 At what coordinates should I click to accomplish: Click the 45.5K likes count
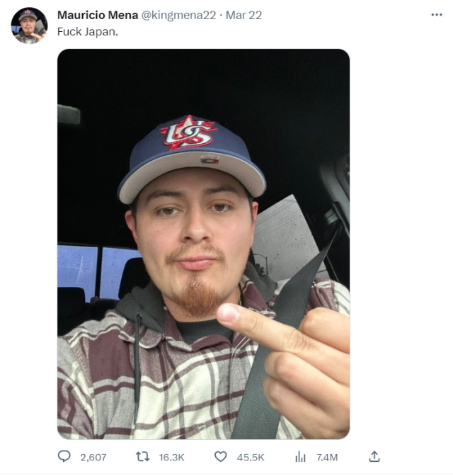[x=251, y=457]
